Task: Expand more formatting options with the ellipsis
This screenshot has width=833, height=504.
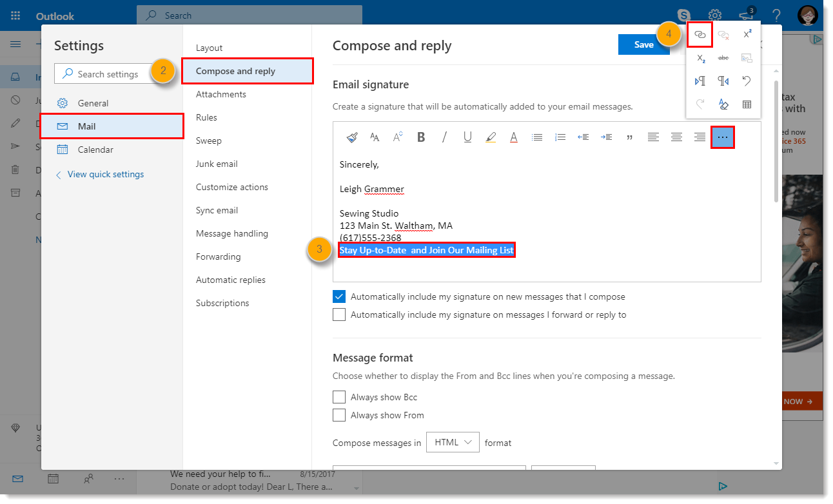Action: (x=723, y=137)
